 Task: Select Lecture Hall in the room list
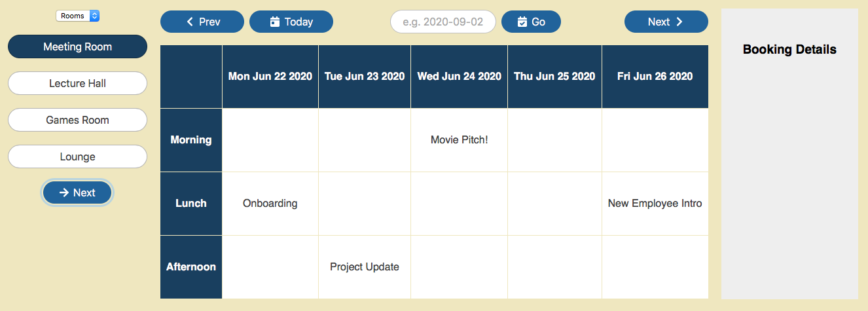(x=77, y=83)
